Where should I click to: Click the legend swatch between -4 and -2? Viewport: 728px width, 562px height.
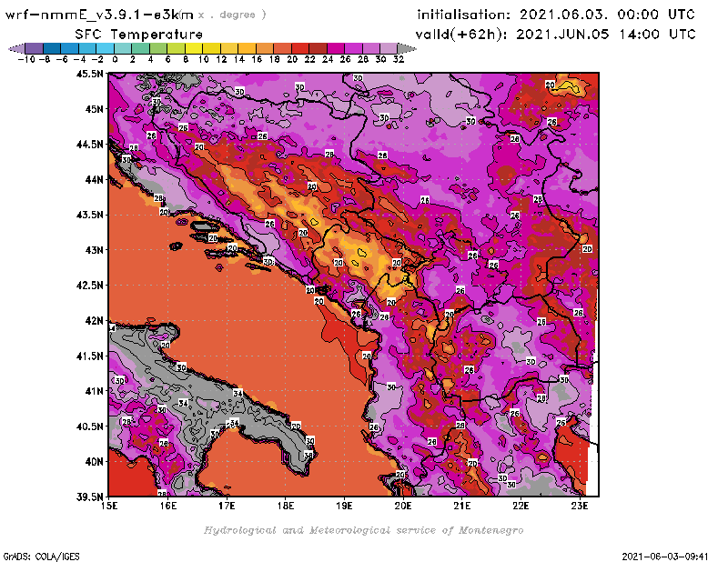coord(87,48)
